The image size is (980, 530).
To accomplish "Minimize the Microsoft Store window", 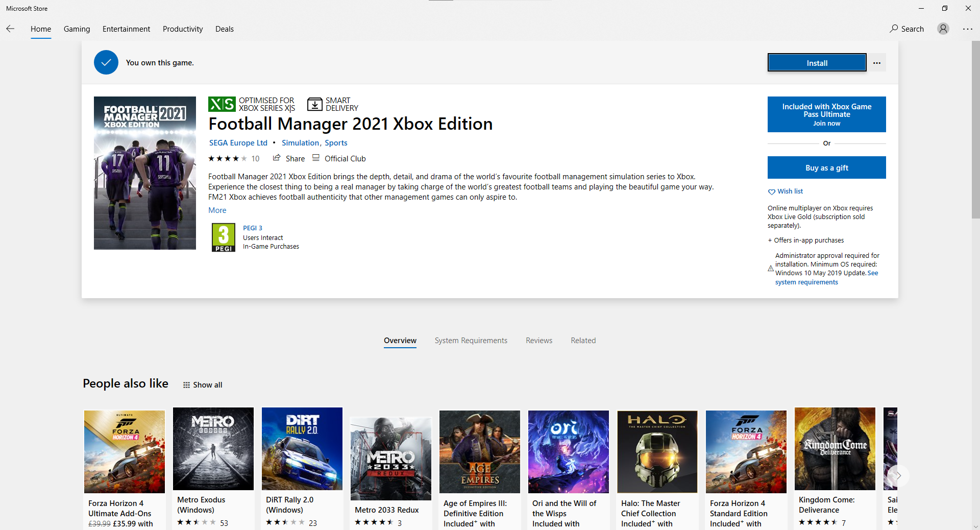I will pos(921,8).
